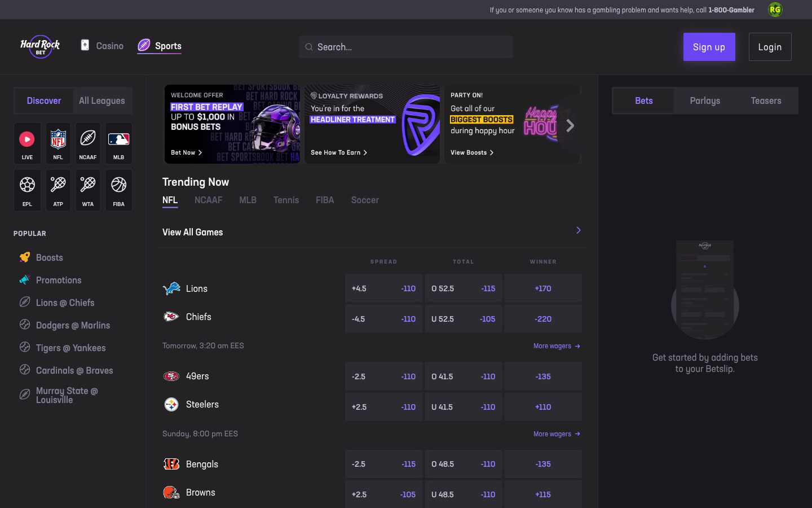The height and width of the screenshot is (508, 812).
Task: Open the Hard Rock Bet home logo
Action: 40,47
